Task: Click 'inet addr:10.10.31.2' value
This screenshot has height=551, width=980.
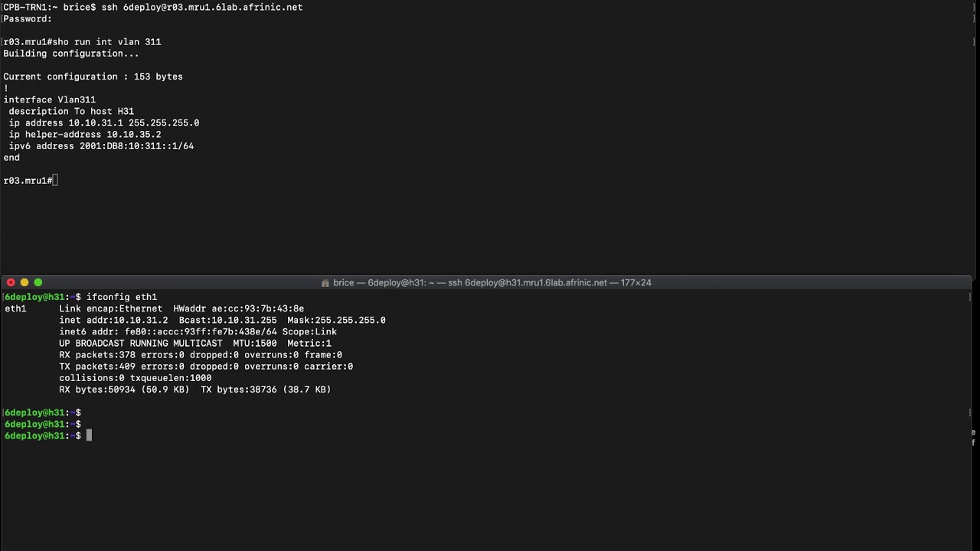Action: click(113, 320)
